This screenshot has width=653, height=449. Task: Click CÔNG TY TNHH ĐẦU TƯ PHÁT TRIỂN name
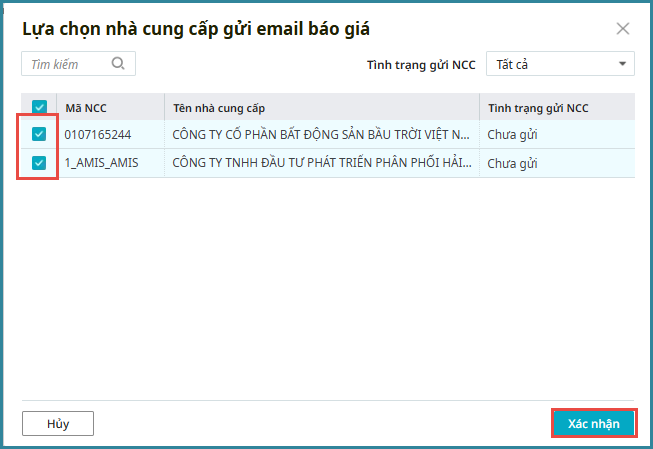tap(322, 163)
